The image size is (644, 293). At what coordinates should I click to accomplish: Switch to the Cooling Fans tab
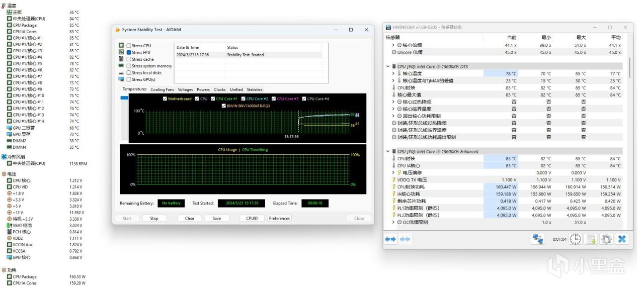(162, 89)
